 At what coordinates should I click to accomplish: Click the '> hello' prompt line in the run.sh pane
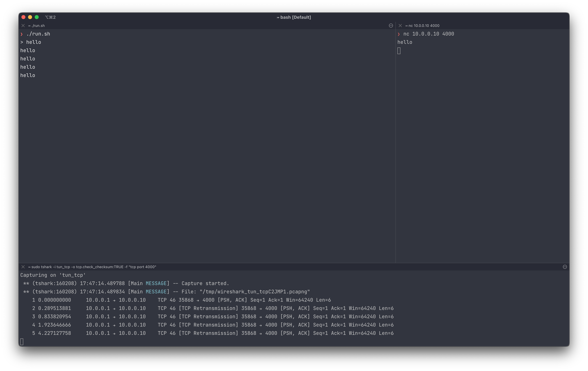coord(31,42)
